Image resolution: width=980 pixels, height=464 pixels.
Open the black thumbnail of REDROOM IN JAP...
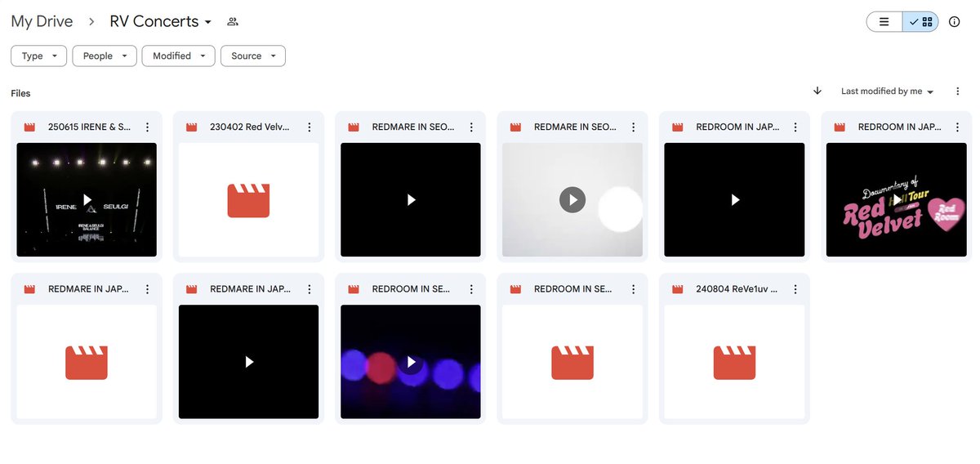[x=734, y=199]
